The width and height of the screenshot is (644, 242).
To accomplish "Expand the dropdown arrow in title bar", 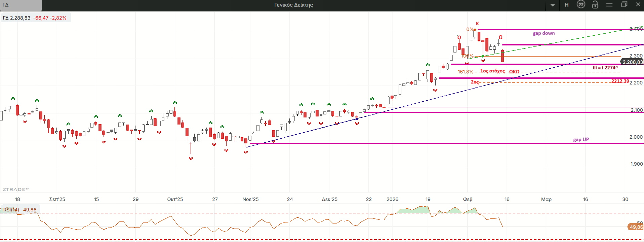I will (x=553, y=5).
